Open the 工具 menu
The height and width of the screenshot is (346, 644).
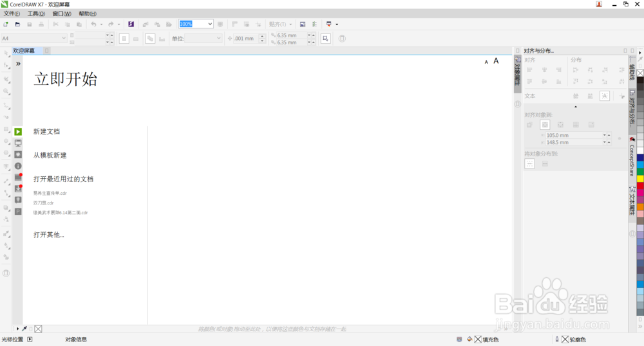pyautogui.click(x=36, y=14)
